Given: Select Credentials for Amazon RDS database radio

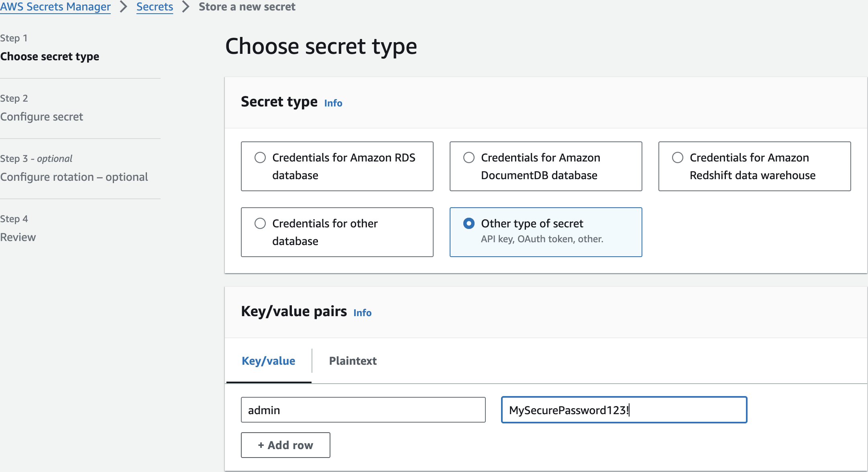Looking at the screenshot, I should coord(260,157).
